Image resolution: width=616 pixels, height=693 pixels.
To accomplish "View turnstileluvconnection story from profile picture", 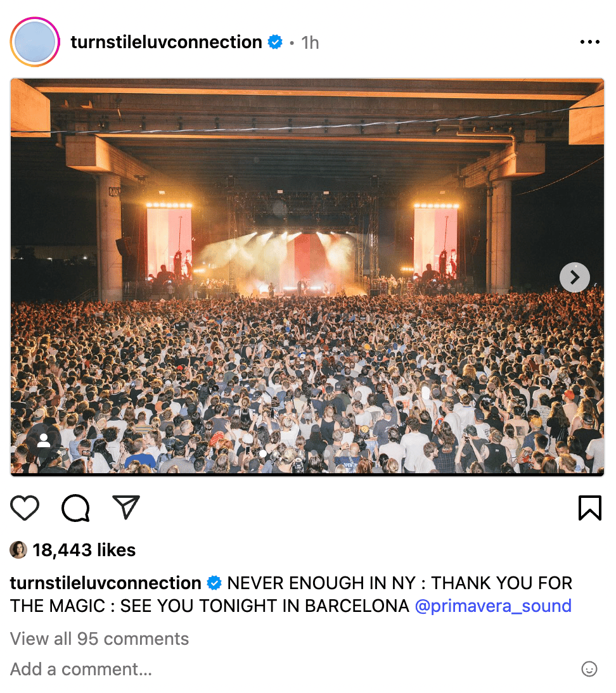I will tap(35, 42).
